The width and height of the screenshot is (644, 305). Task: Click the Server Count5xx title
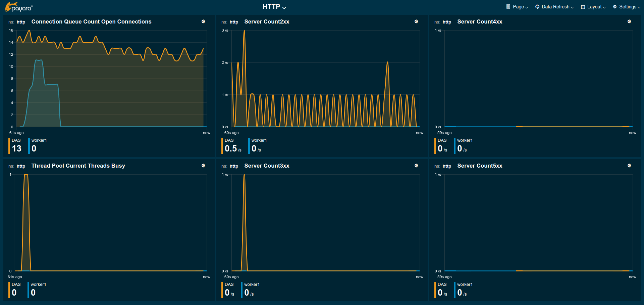point(480,166)
